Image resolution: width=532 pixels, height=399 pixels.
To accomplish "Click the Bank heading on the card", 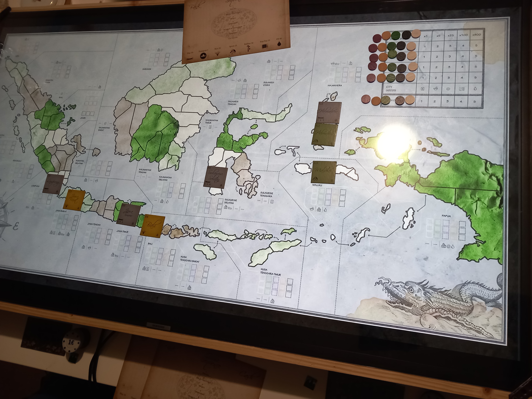I will [196, 5].
